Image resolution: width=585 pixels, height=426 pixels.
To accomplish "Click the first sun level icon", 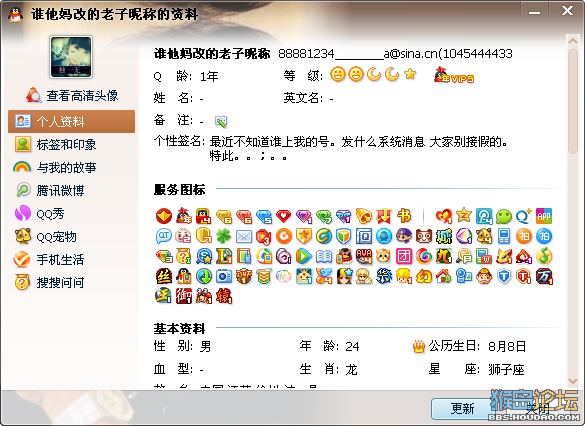I will coord(338,74).
